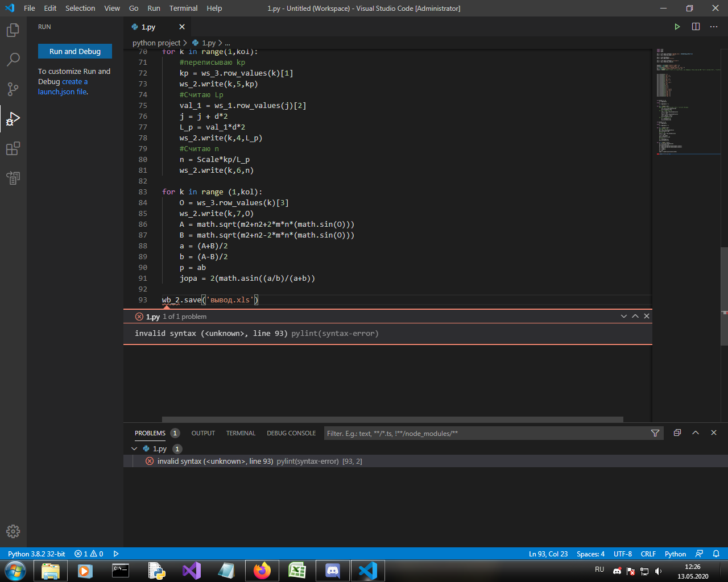
Task: Open Discord from the taskbar
Action: pyautogui.click(x=333, y=571)
